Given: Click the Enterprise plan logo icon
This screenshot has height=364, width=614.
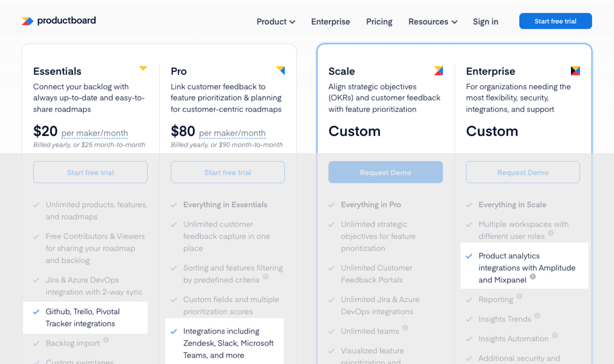Looking at the screenshot, I should tap(575, 71).
